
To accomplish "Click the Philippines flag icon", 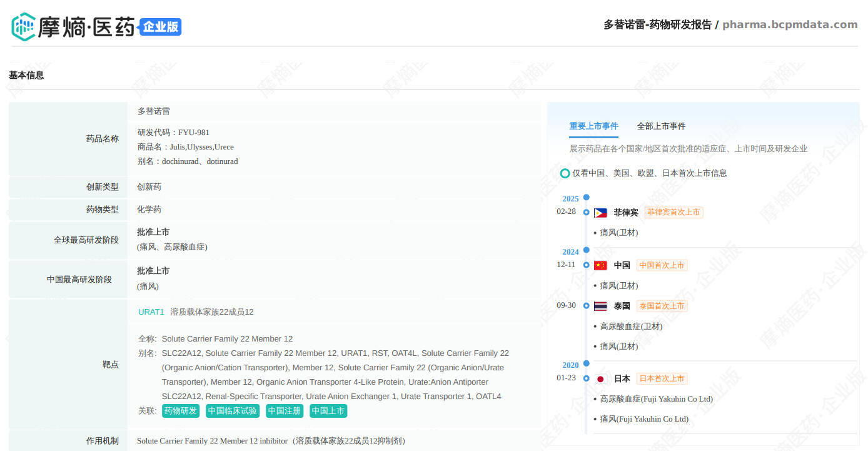I will [x=600, y=213].
